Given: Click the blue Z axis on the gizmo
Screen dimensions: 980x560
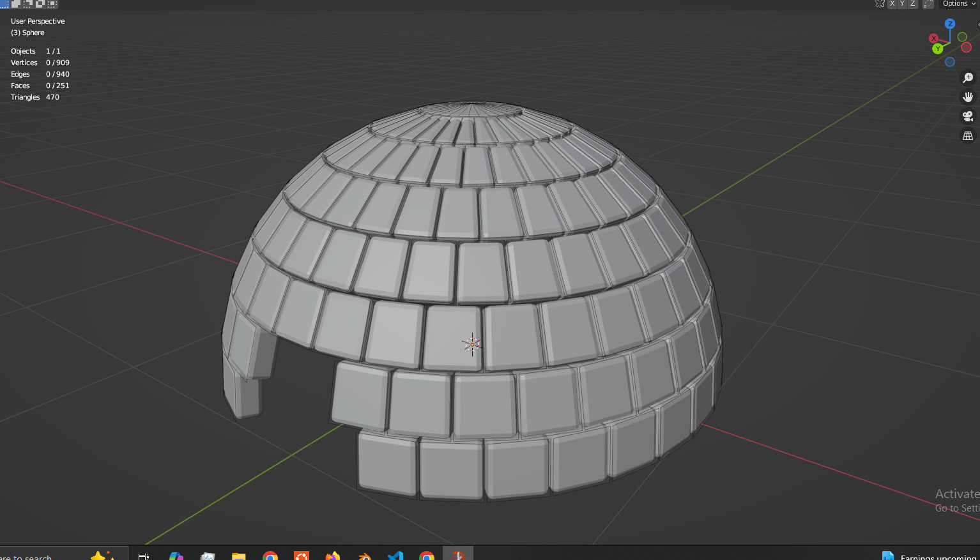Looking at the screenshot, I should pos(950,24).
